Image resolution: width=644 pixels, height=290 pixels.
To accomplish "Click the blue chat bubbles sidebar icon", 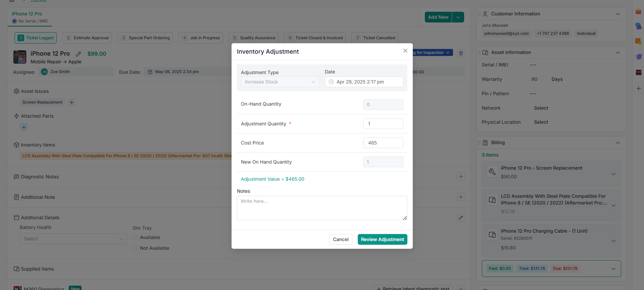I will (638, 26).
